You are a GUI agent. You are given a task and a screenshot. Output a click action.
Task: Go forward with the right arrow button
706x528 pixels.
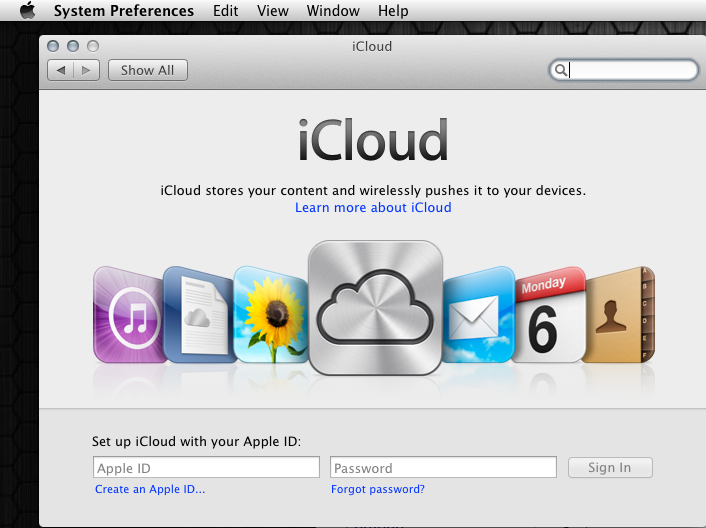86,70
